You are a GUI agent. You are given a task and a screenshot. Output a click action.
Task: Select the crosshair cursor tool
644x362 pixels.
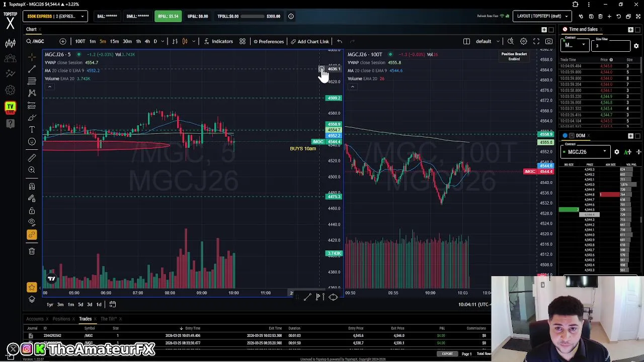32,56
